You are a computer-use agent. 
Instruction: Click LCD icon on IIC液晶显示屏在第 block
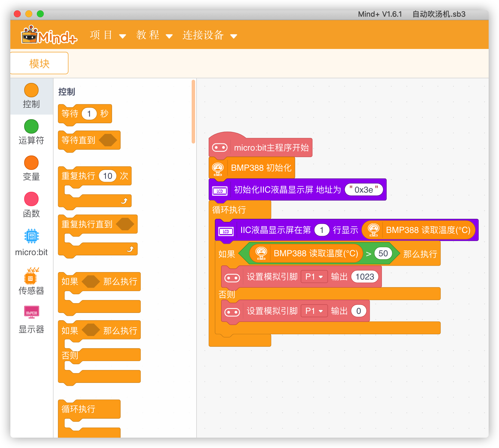pos(226,231)
